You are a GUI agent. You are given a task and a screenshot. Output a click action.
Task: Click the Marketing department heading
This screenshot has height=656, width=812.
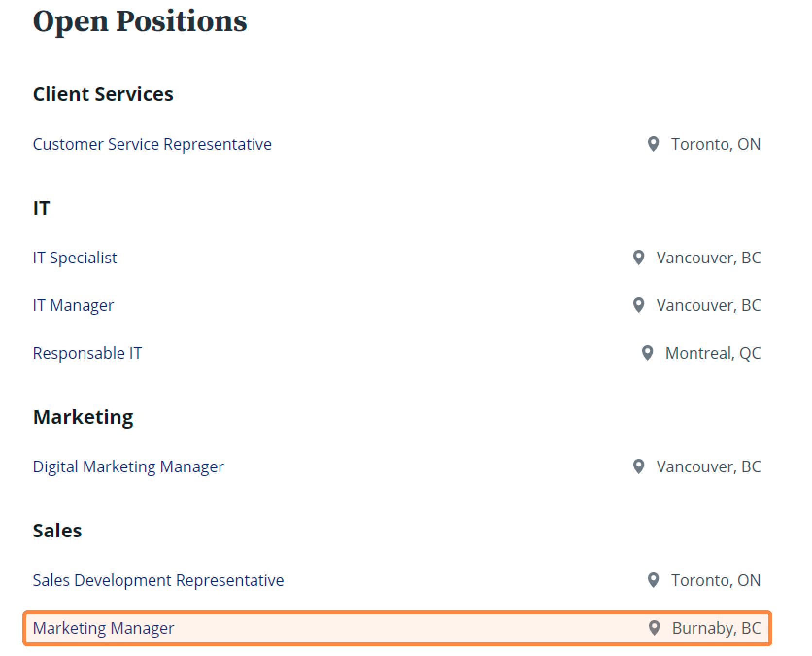click(x=83, y=417)
